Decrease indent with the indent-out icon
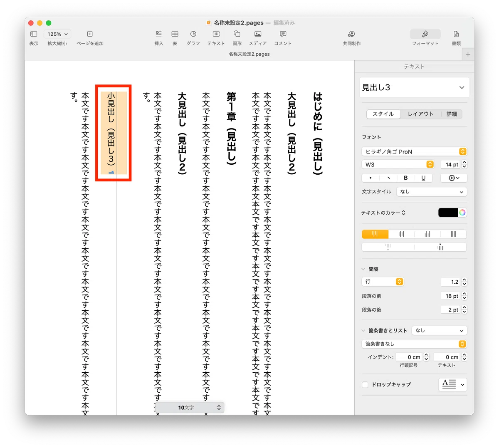Screen dimensions: 499x448 [388, 247]
